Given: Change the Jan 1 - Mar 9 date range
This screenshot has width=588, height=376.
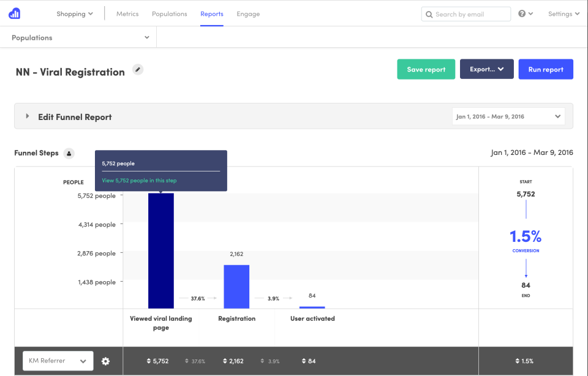Looking at the screenshot, I should coord(508,116).
